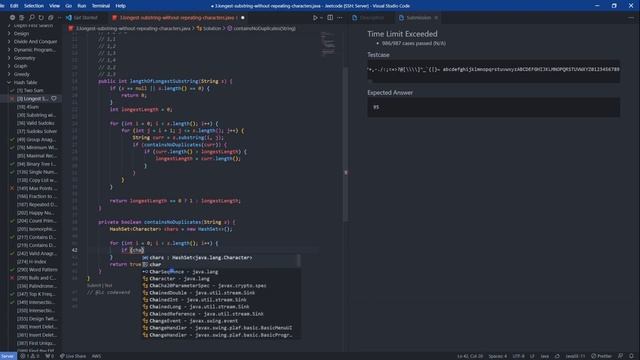
Task: Click the Solution breadcrumb segment
Action: pyautogui.click(x=209, y=29)
